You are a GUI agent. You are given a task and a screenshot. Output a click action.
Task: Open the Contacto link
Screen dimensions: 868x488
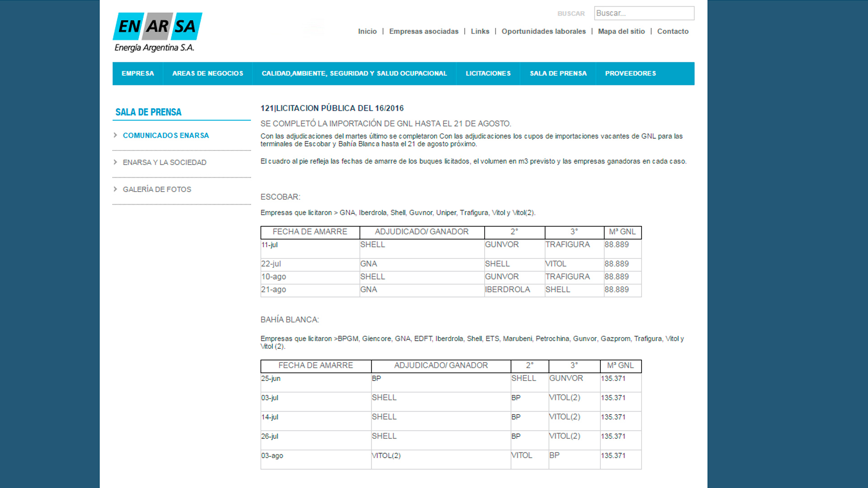[x=673, y=31]
